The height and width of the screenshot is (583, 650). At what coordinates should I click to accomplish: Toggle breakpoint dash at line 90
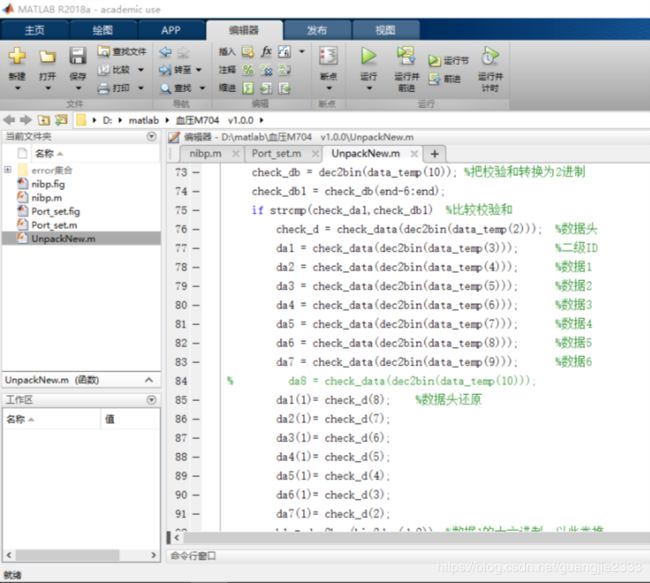coord(196,495)
